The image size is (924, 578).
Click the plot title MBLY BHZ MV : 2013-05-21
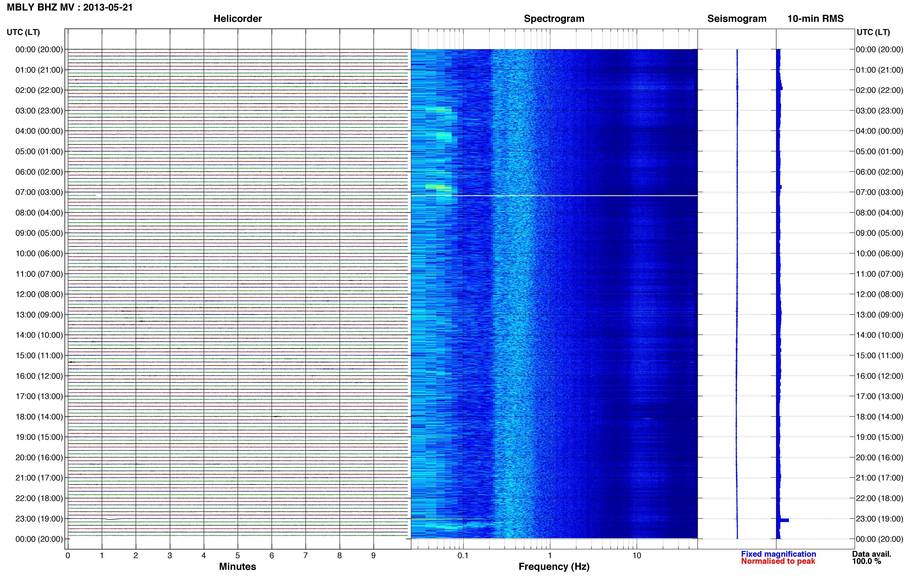click(70, 7)
